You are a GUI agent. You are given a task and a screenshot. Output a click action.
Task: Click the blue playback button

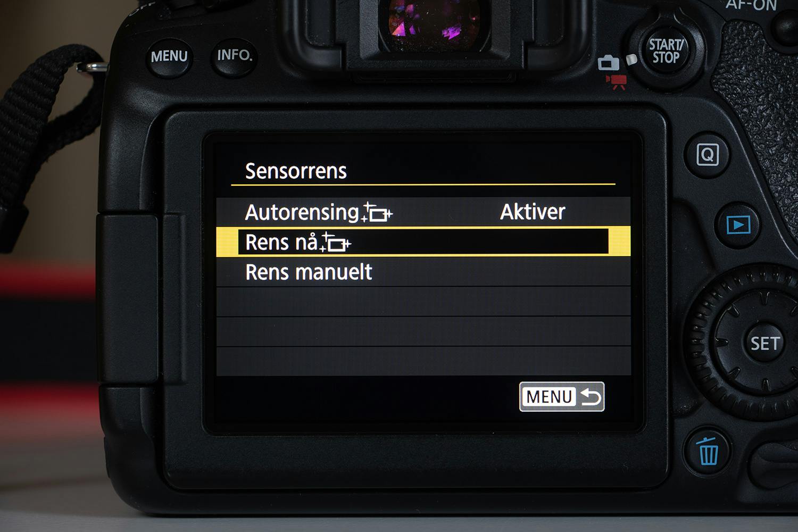(738, 225)
